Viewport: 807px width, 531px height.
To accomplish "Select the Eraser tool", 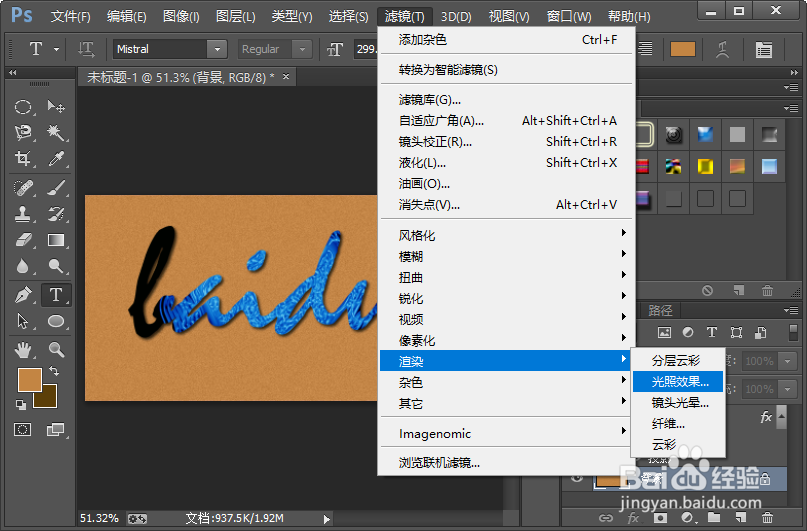I will 23,240.
